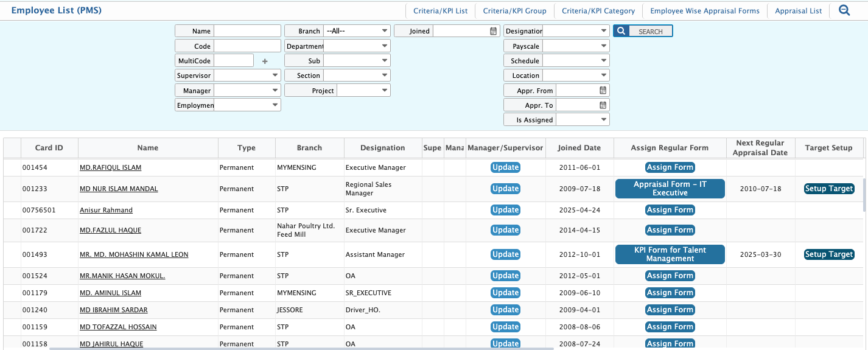Viewport: 868px width, 350px height.
Task: Select the date 2025-03-30 cell
Action: pos(760,254)
